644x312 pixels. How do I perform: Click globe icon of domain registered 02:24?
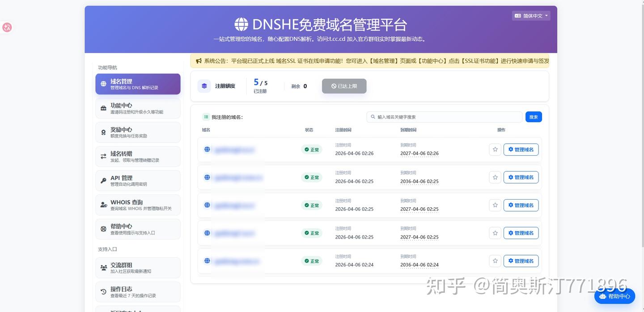coord(207,261)
